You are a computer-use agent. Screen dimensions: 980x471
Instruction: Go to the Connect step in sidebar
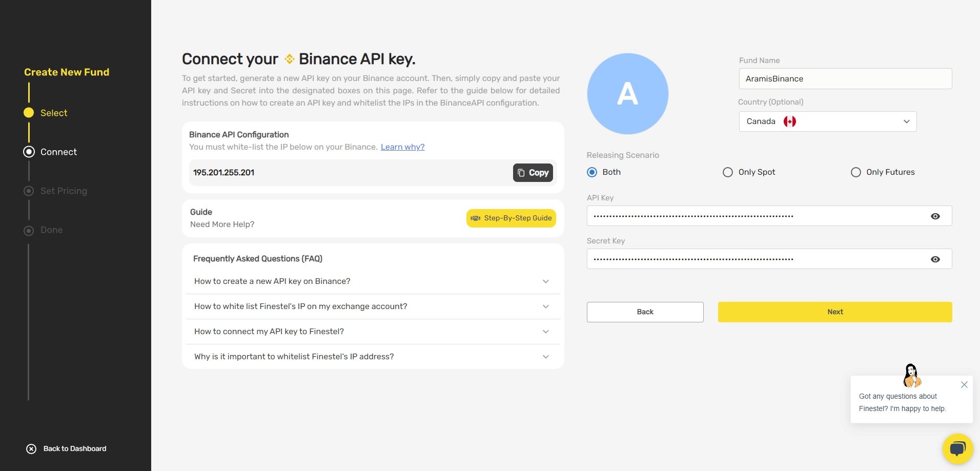pos(58,152)
